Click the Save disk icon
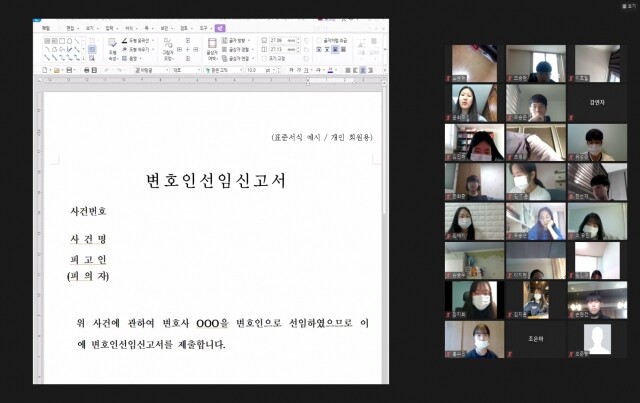Image resolution: width=640 pixels, height=403 pixels. pyautogui.click(x=69, y=71)
